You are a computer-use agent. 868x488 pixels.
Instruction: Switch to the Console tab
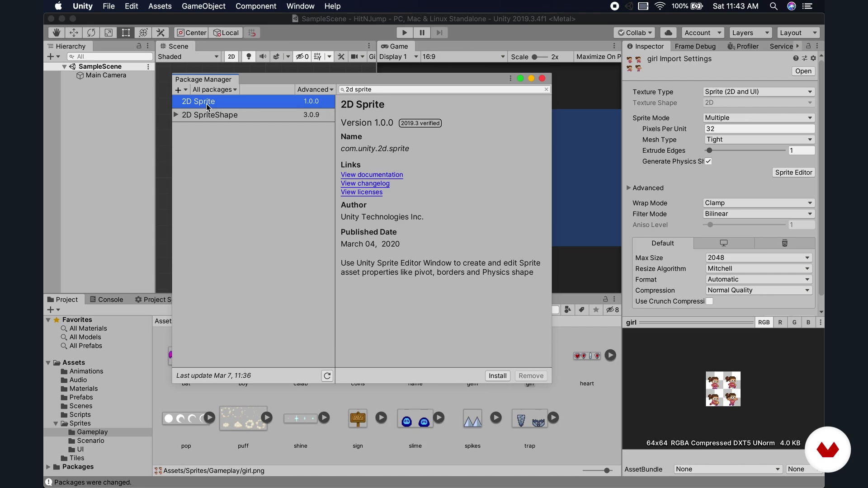tap(107, 300)
